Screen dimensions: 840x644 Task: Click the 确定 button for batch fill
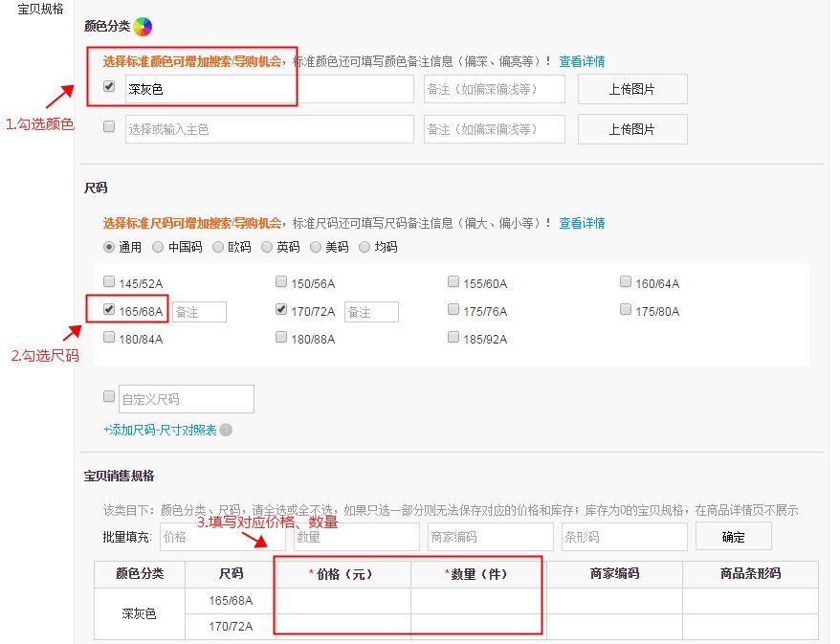pos(734,537)
